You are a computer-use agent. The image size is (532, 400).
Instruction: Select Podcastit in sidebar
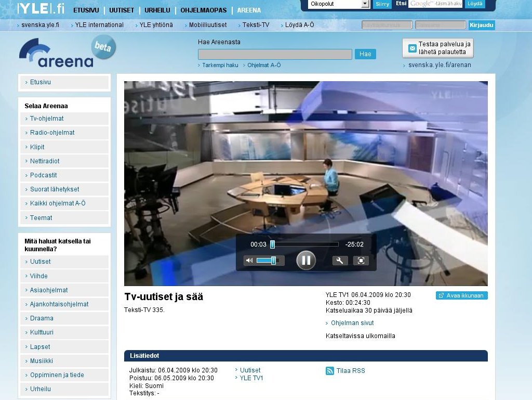coord(64,175)
